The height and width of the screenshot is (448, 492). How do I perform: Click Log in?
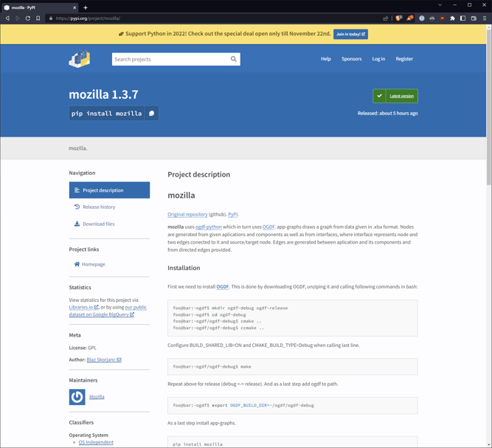(x=378, y=59)
